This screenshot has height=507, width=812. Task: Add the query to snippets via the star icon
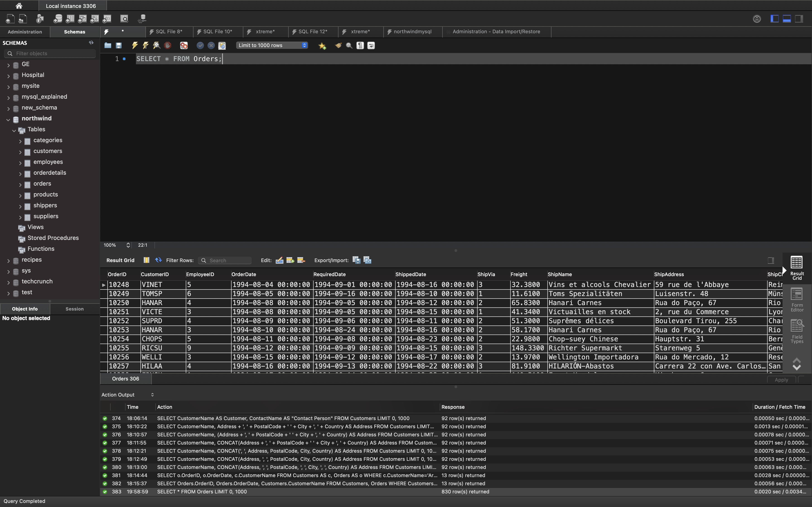[322, 45]
